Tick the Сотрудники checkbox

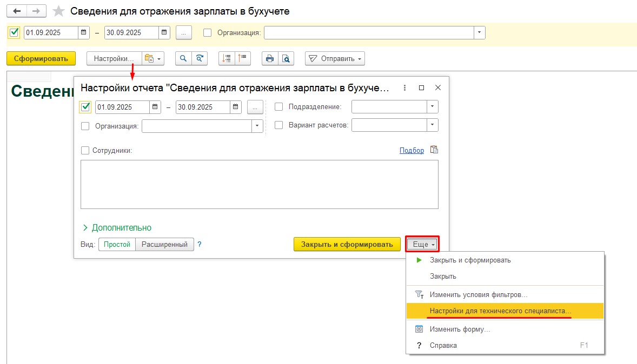[x=85, y=151]
